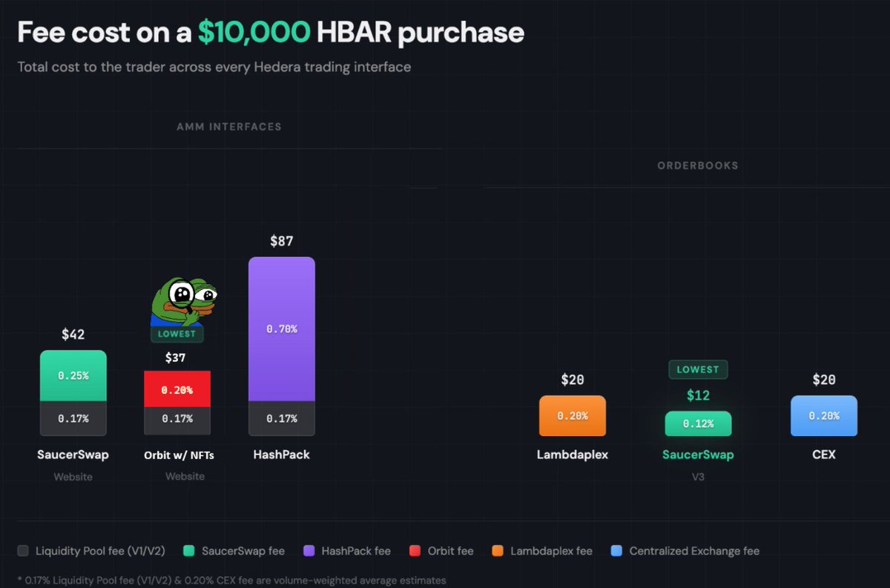Click the blue 0.20% CEX bar
890x588 pixels.
coord(824,416)
